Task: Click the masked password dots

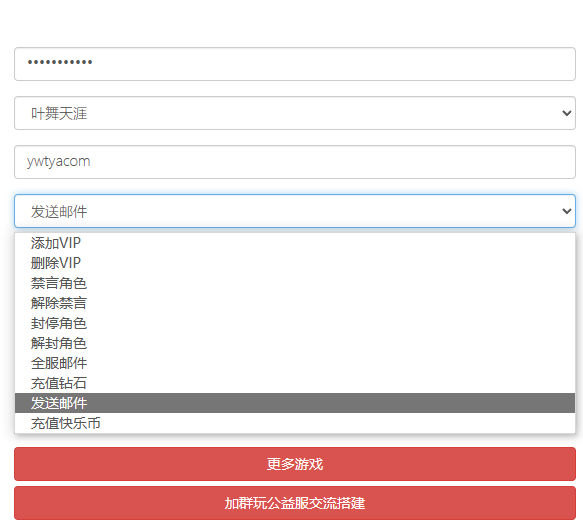Action: point(60,62)
